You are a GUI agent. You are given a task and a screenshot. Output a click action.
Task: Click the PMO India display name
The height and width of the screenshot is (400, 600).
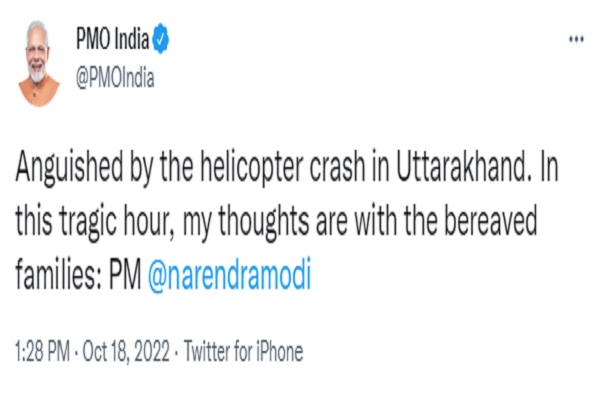(x=112, y=41)
